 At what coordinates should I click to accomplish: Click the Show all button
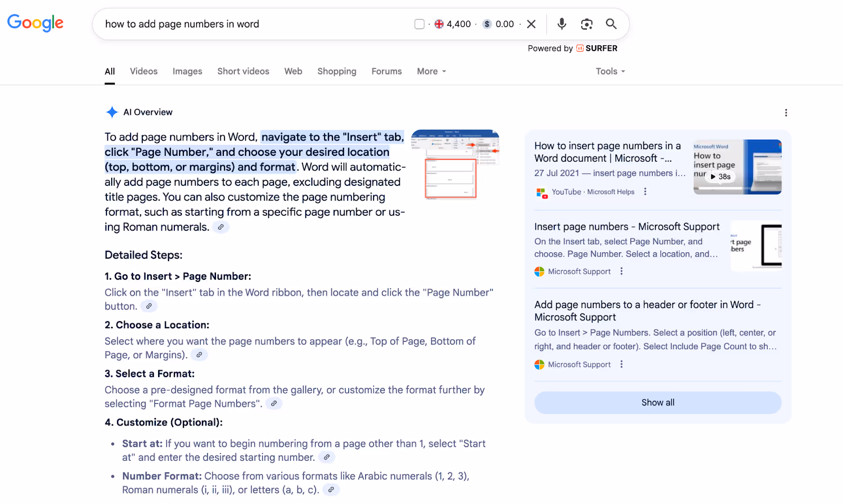(x=658, y=402)
